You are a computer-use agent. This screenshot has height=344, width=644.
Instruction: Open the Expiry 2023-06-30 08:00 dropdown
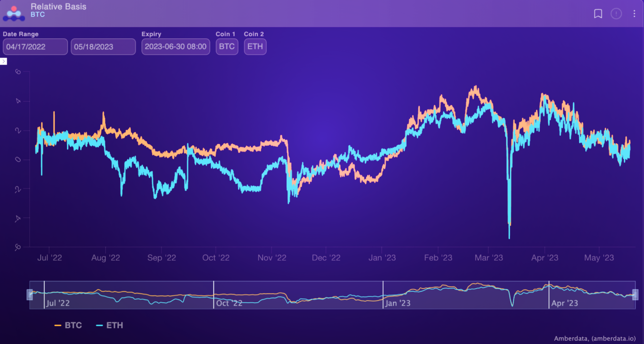pyautogui.click(x=175, y=47)
